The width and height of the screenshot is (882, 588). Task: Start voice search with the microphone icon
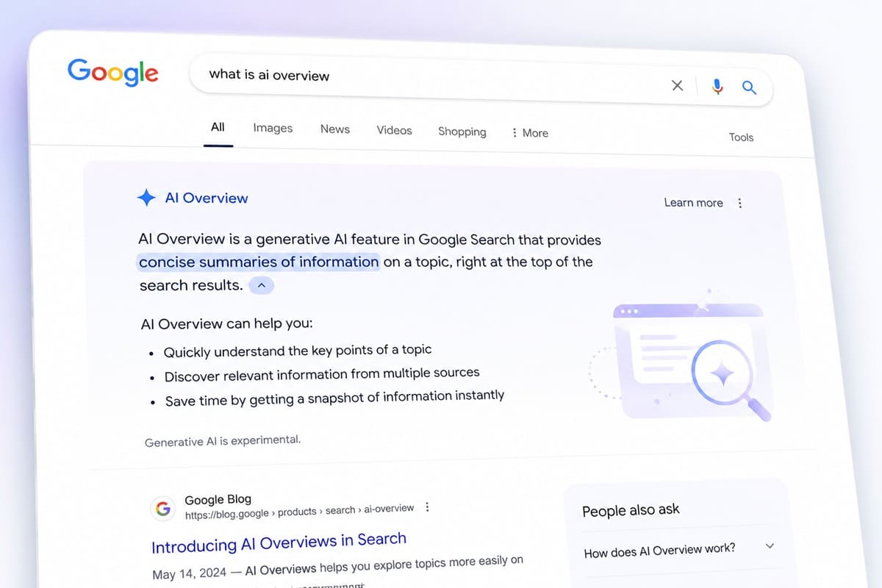coord(717,87)
